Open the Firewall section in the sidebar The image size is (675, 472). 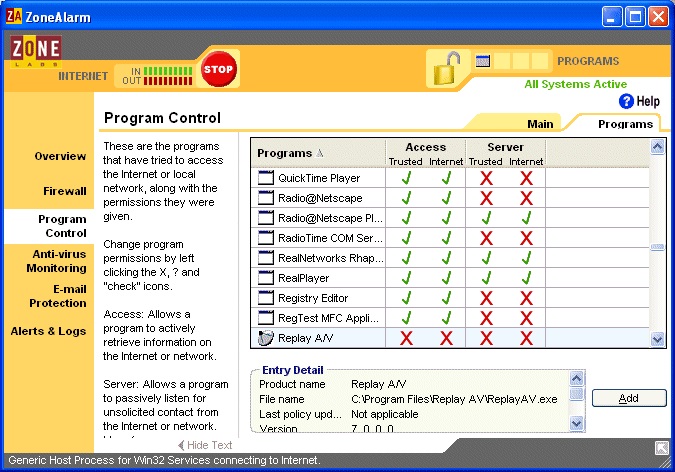click(x=64, y=190)
